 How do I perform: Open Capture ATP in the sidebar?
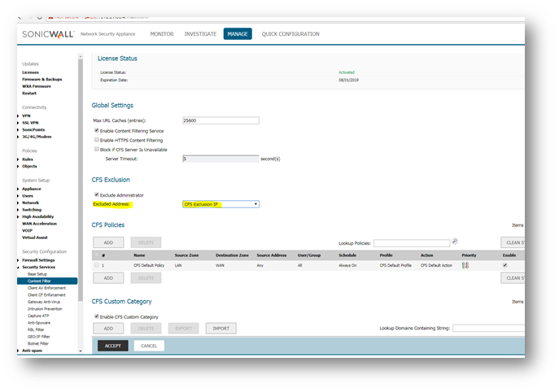click(x=38, y=316)
